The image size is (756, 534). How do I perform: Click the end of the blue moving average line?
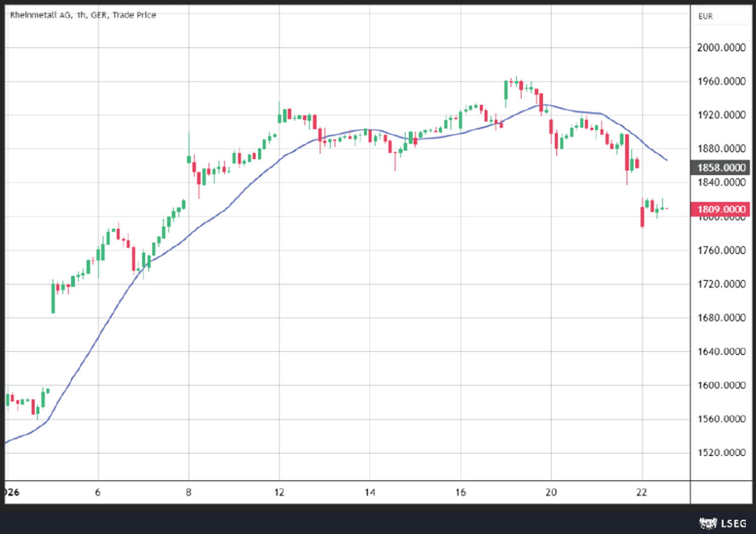(667, 160)
